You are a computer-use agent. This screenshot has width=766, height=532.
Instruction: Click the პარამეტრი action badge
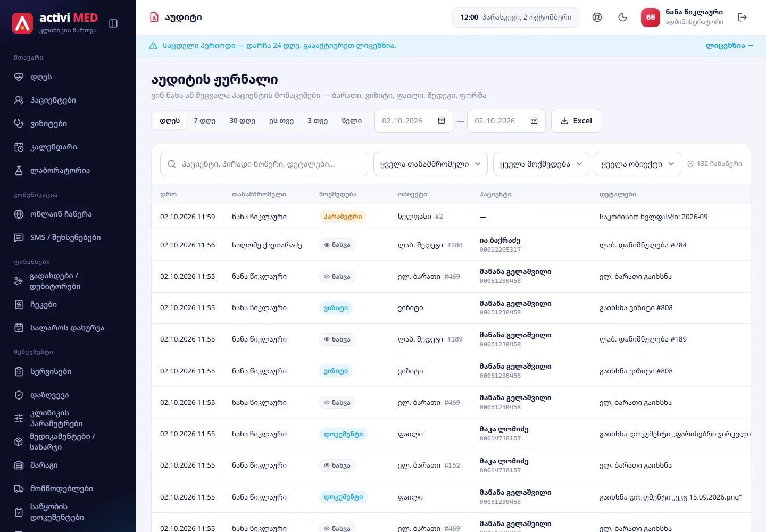point(343,217)
